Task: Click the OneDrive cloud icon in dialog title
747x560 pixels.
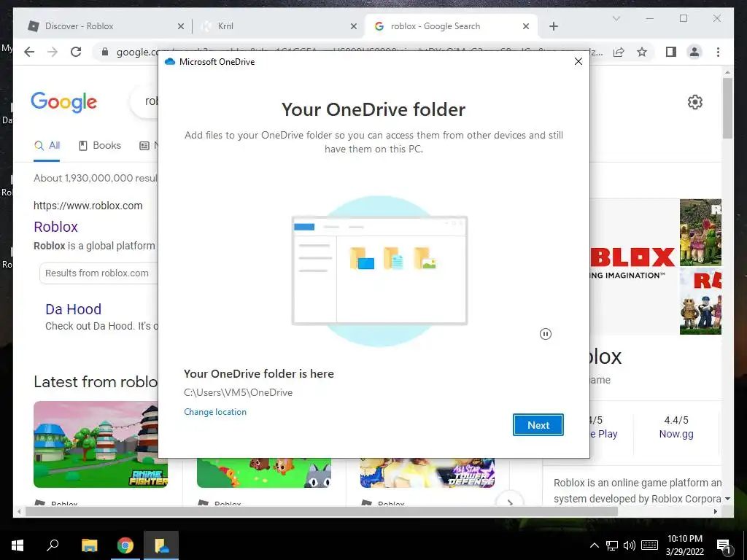Action: (x=169, y=62)
